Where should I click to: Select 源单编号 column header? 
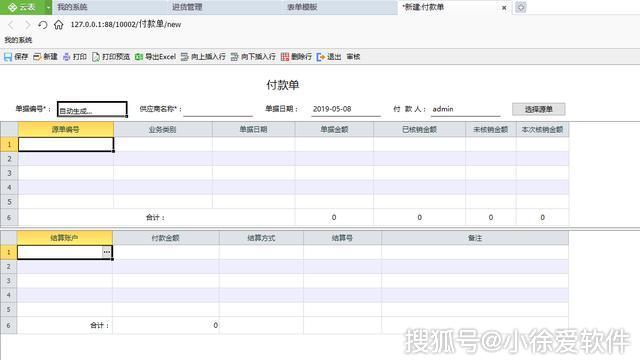tap(66, 129)
